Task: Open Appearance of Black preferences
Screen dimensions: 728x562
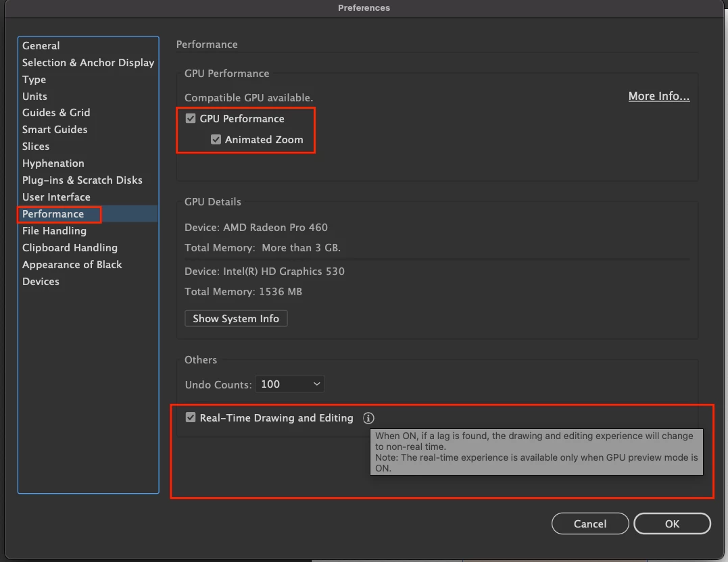Action: point(89,265)
